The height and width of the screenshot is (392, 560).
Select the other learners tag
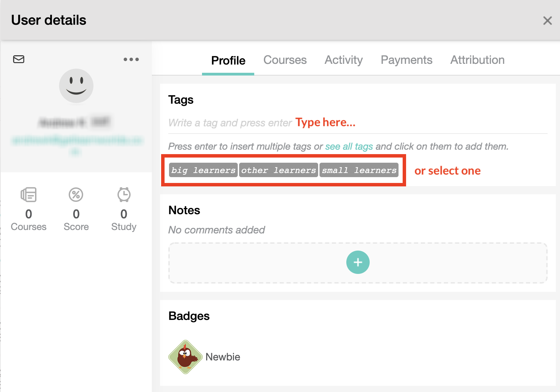278,170
